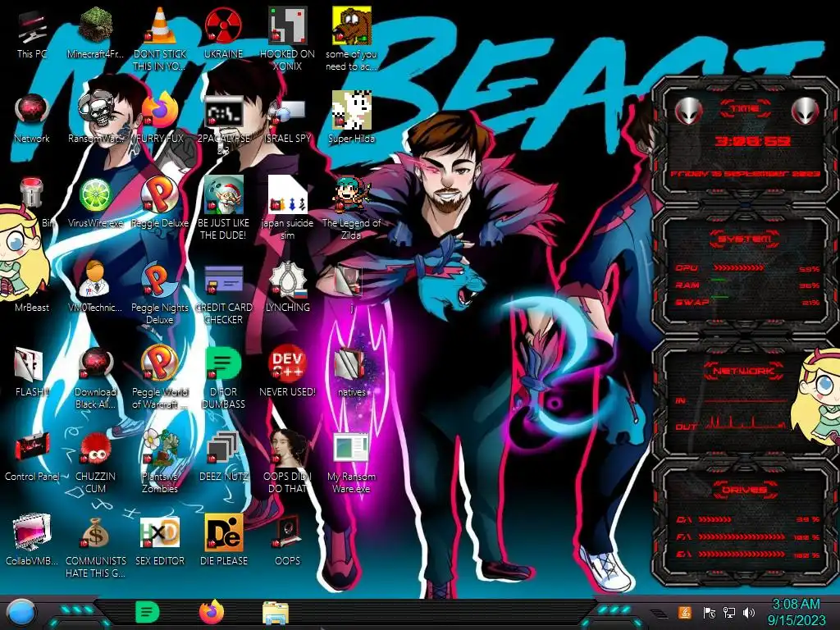840x630 pixels.
Task: Open VirusWire.exe lime icon
Action: [95, 195]
